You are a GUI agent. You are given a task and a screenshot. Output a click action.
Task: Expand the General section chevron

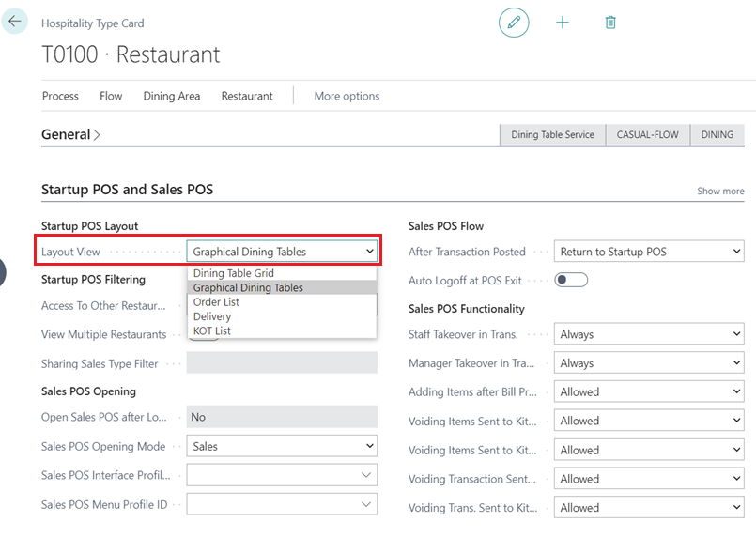pos(97,135)
